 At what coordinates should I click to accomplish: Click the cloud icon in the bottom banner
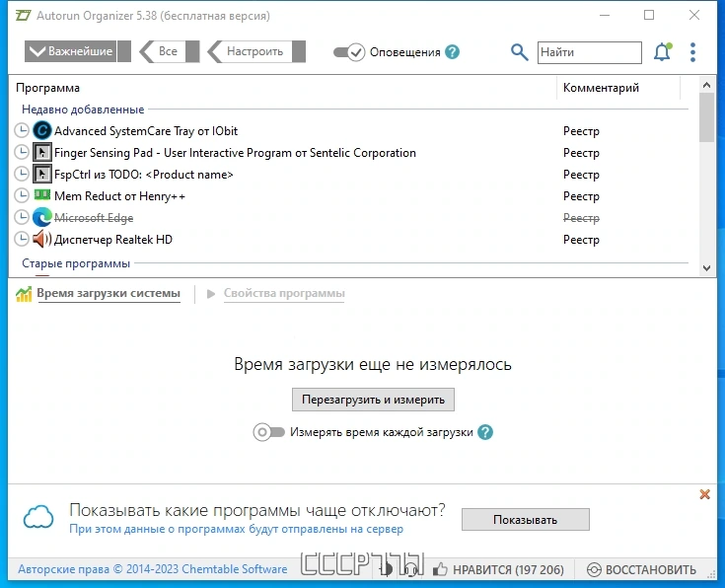(x=38, y=517)
